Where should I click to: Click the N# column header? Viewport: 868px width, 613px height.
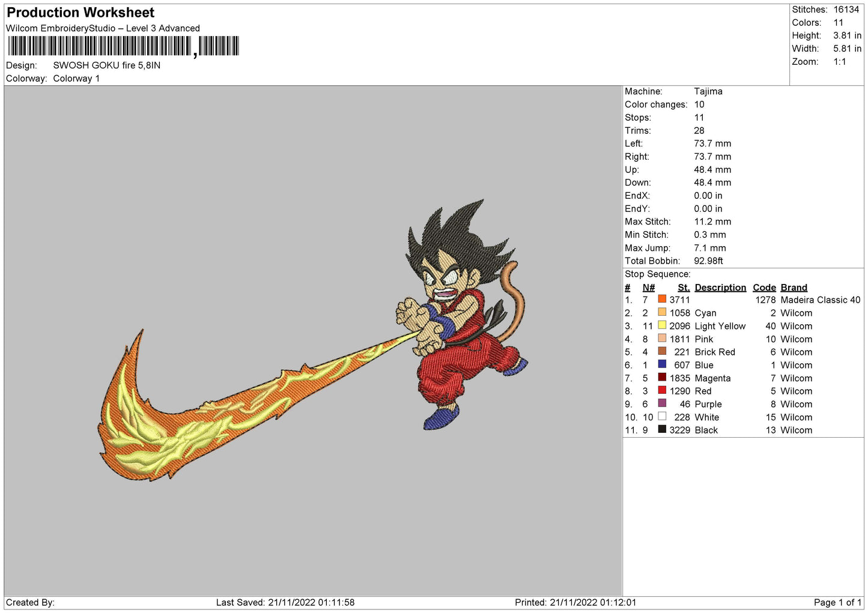[x=648, y=288]
